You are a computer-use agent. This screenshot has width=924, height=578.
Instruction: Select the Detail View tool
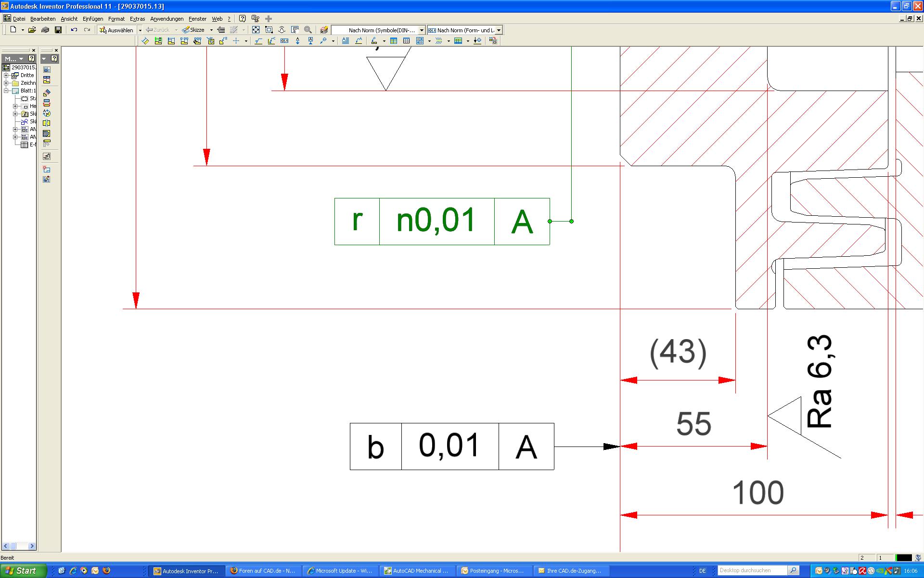pos(47,113)
